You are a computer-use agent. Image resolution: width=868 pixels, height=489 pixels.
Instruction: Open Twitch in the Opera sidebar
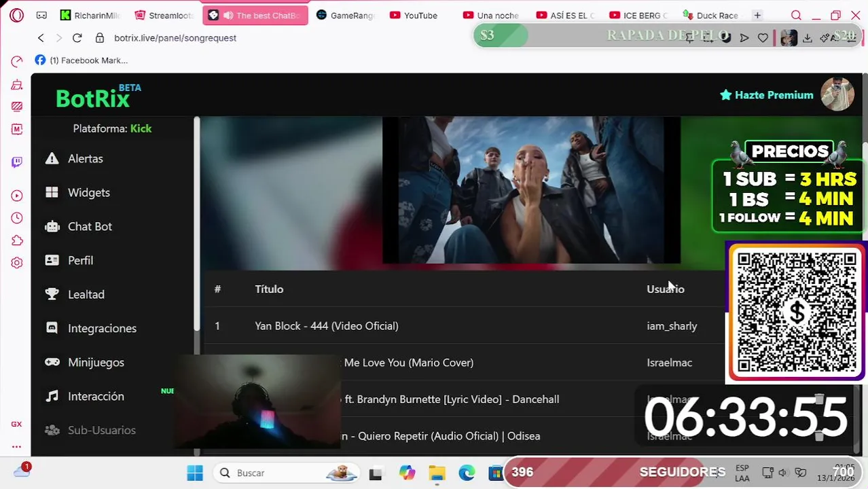pyautogui.click(x=17, y=162)
